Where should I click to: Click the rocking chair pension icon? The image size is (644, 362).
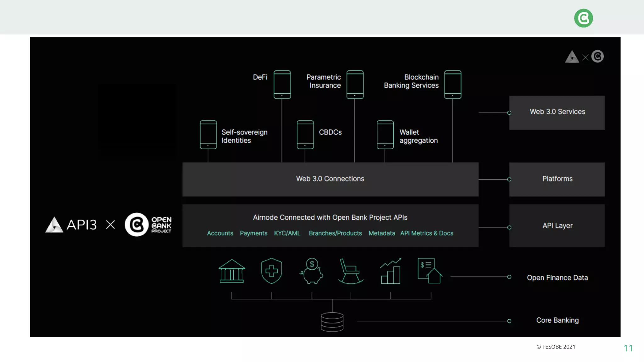351,271
